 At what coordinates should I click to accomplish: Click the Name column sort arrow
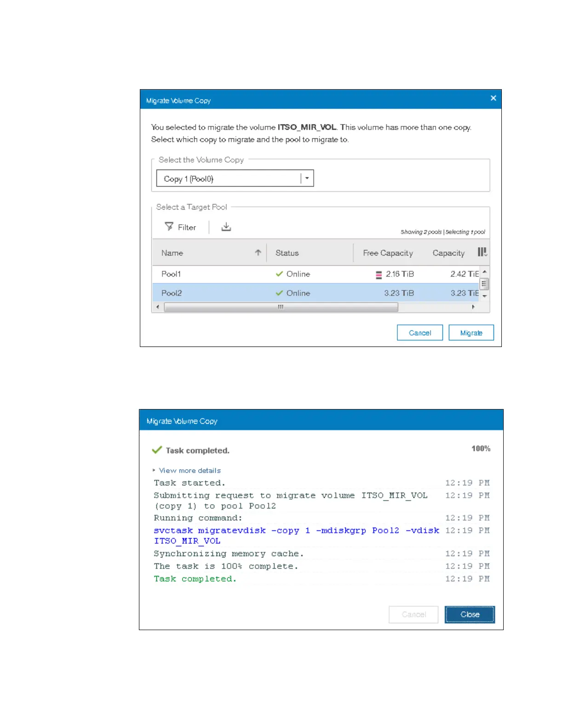coord(258,252)
